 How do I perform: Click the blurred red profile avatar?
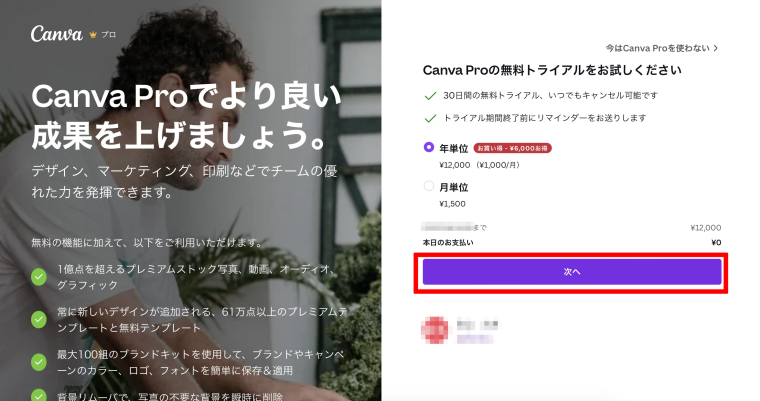pyautogui.click(x=435, y=330)
